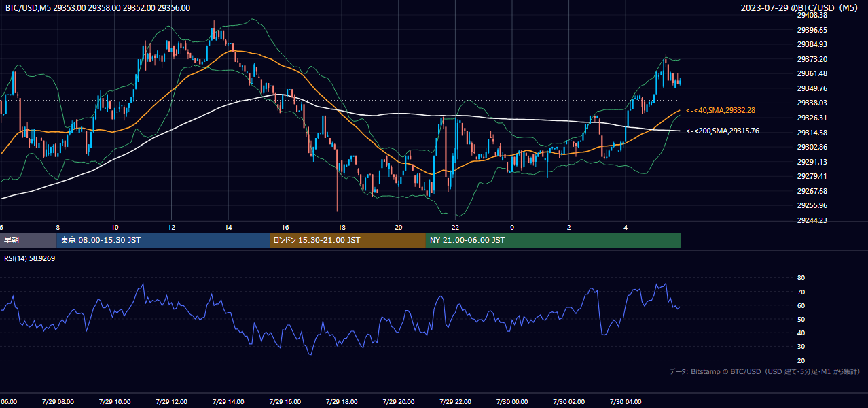Click the orange 40 SMA 29332.28 label
Viewport: 868px width, 408px height.
(721, 110)
